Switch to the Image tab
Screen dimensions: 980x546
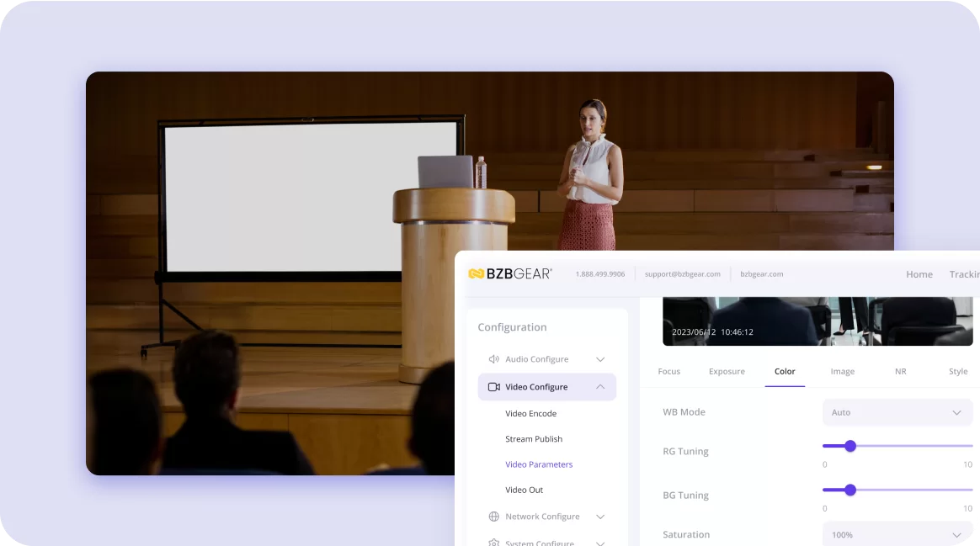click(x=843, y=371)
